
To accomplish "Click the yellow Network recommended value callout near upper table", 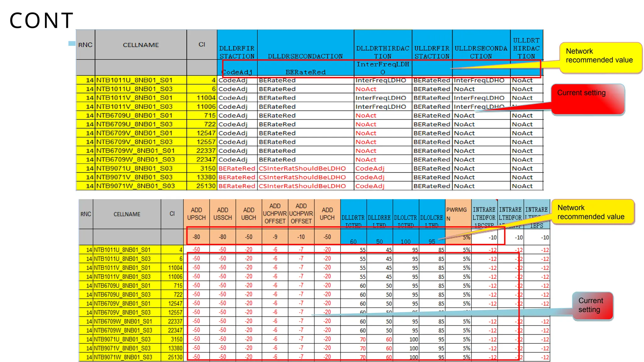I will [600, 58].
